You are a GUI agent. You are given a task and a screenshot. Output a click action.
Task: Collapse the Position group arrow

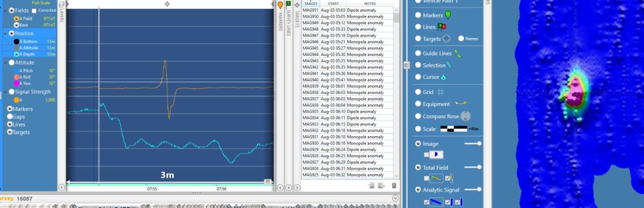click(x=5, y=34)
